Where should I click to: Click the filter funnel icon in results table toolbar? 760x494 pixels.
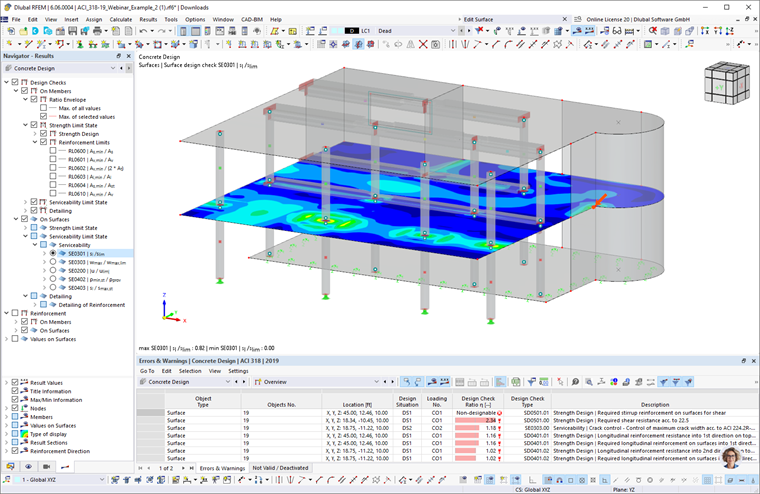click(x=531, y=382)
